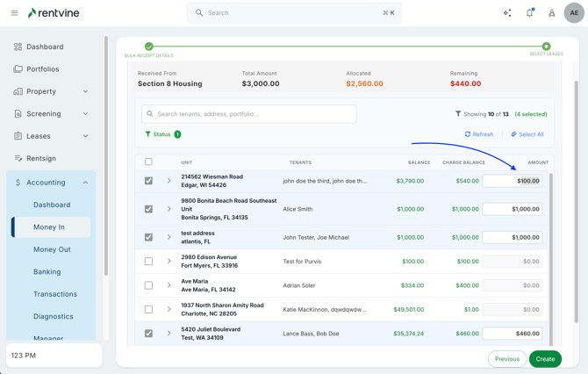Toggle the header select-all checkbox
Viewport: 588px width, 374px height.
pyautogui.click(x=148, y=162)
